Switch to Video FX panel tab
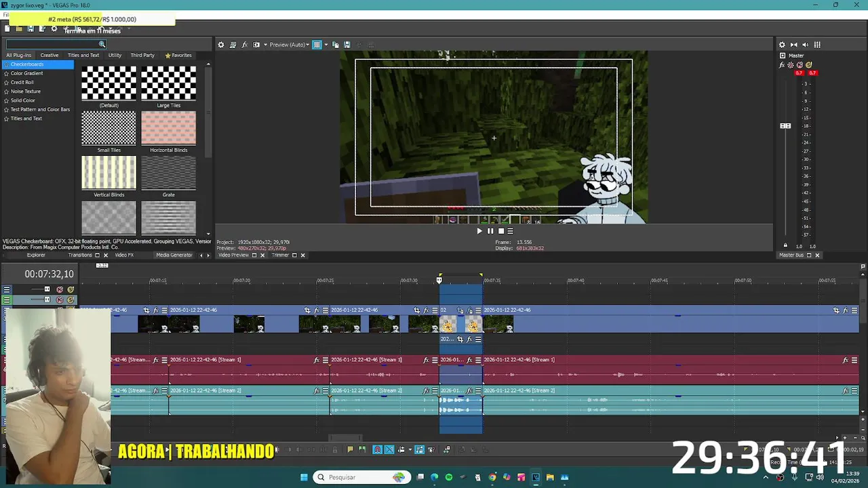 [124, 255]
